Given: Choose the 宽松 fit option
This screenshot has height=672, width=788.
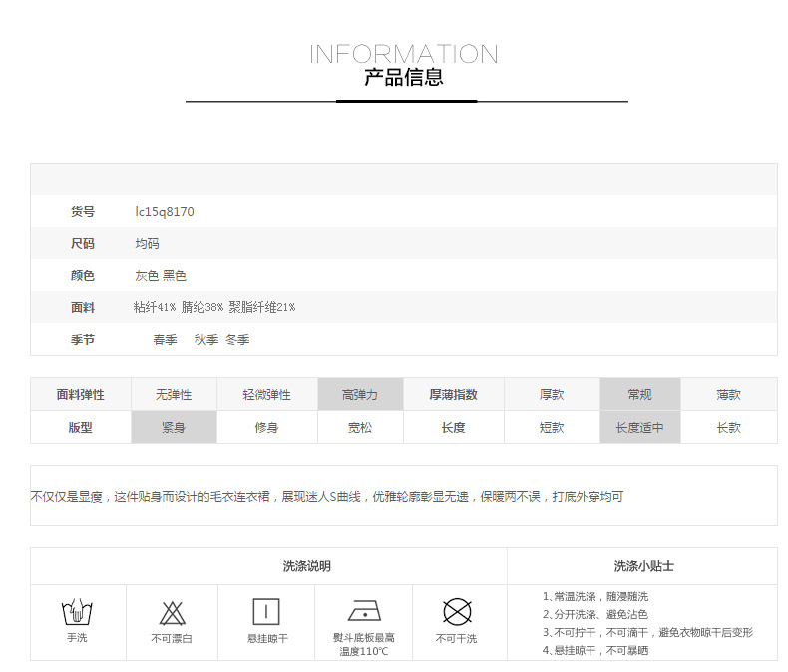Looking at the screenshot, I should pos(360,427).
